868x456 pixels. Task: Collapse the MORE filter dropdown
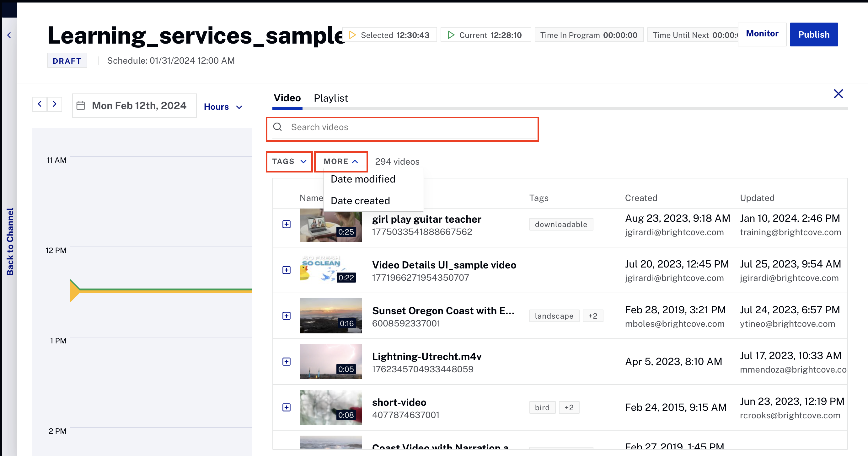[x=341, y=161]
